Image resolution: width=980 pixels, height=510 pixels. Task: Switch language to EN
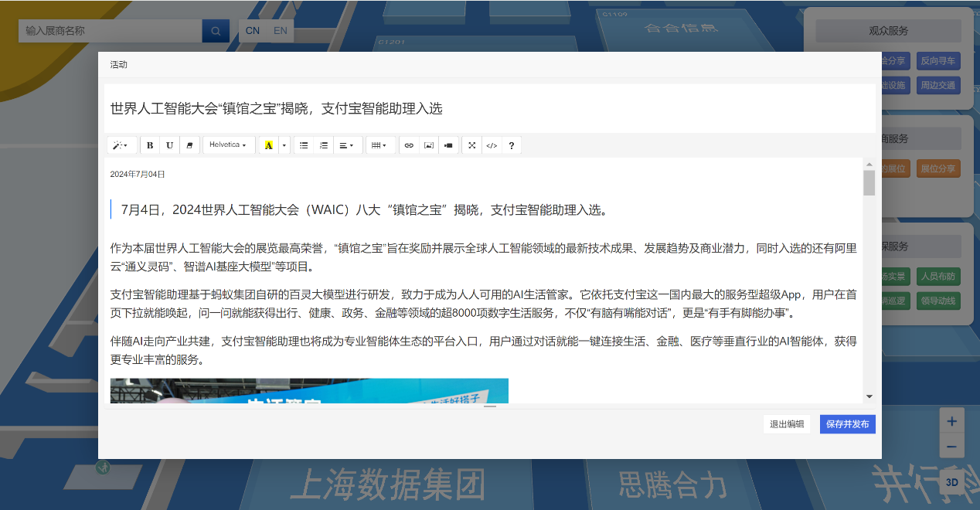pyautogui.click(x=280, y=31)
